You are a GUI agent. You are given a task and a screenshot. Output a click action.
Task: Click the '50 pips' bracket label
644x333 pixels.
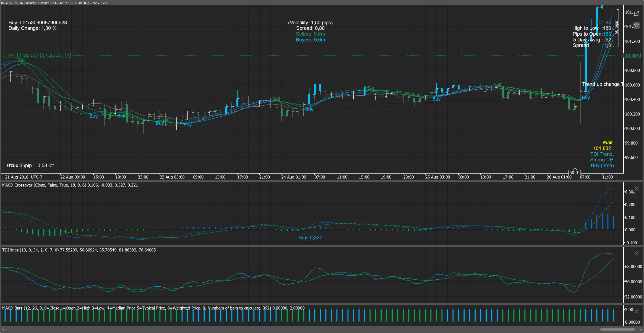pyautogui.click(x=616, y=27)
